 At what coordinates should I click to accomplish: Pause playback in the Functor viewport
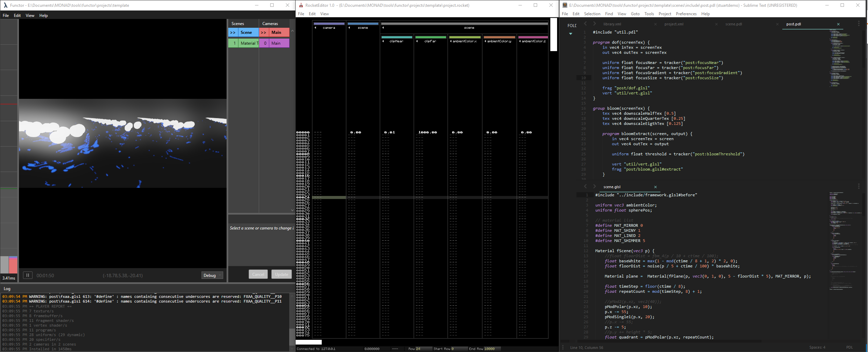pos(27,275)
